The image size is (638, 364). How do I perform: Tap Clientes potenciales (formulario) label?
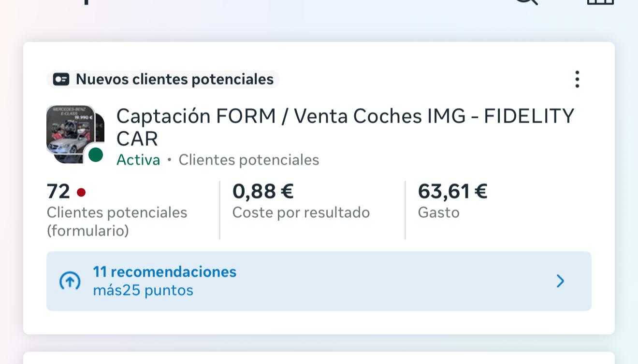[117, 221]
